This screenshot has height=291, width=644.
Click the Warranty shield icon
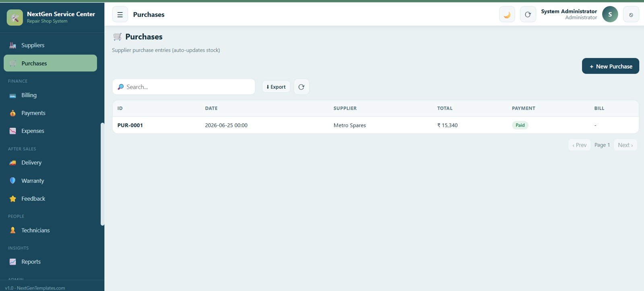point(13,181)
